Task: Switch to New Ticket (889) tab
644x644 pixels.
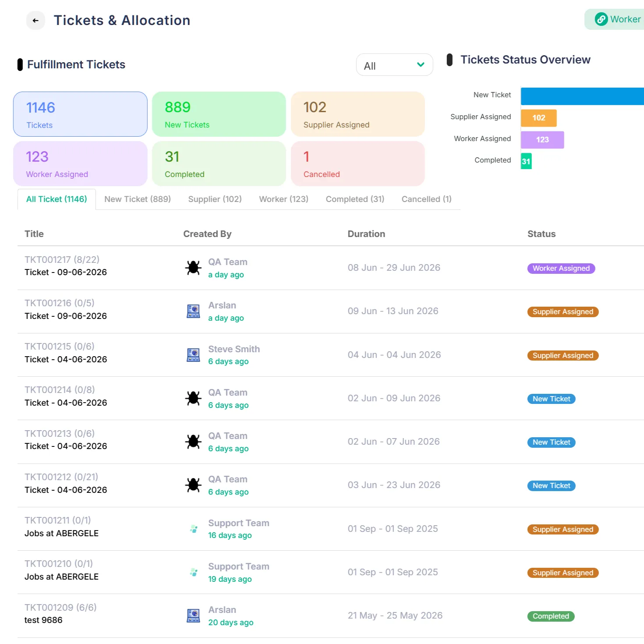Action: [x=138, y=199]
